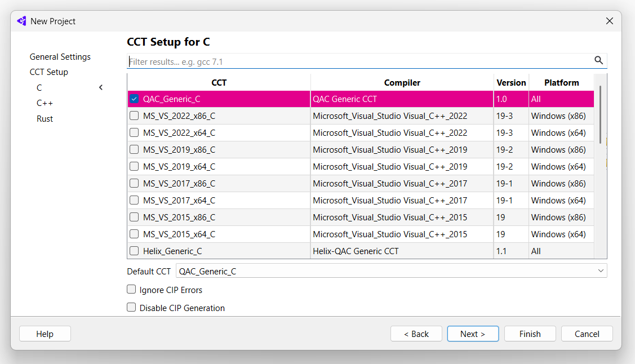Click the CCT table vertical scrollbar
The width and height of the screenshot is (635, 364).
(600, 114)
